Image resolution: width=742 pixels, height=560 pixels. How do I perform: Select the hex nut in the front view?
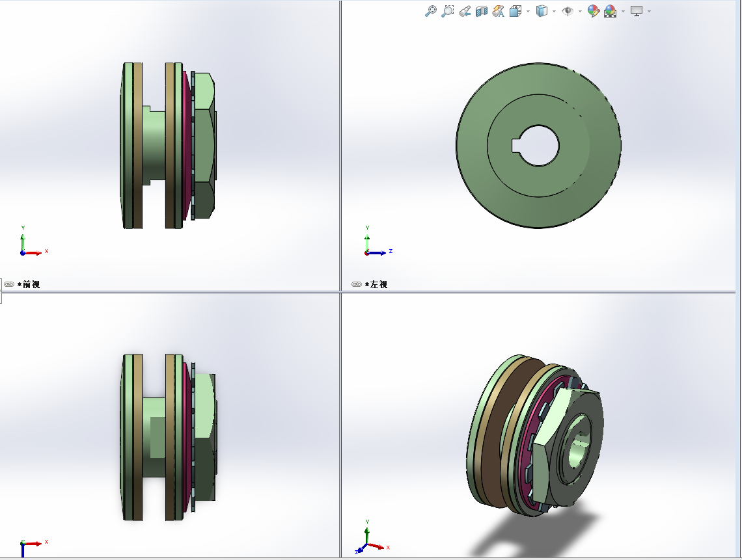point(204,146)
